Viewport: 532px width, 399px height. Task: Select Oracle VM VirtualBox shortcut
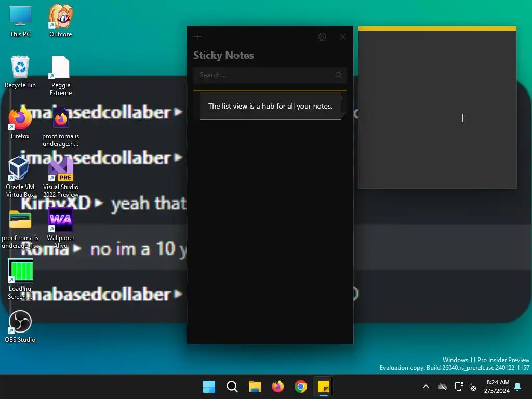click(x=20, y=178)
